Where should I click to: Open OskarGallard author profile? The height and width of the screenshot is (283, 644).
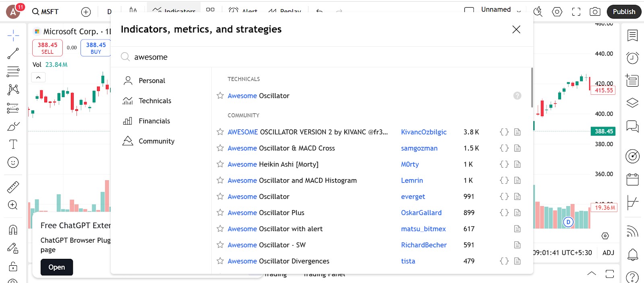(421, 212)
